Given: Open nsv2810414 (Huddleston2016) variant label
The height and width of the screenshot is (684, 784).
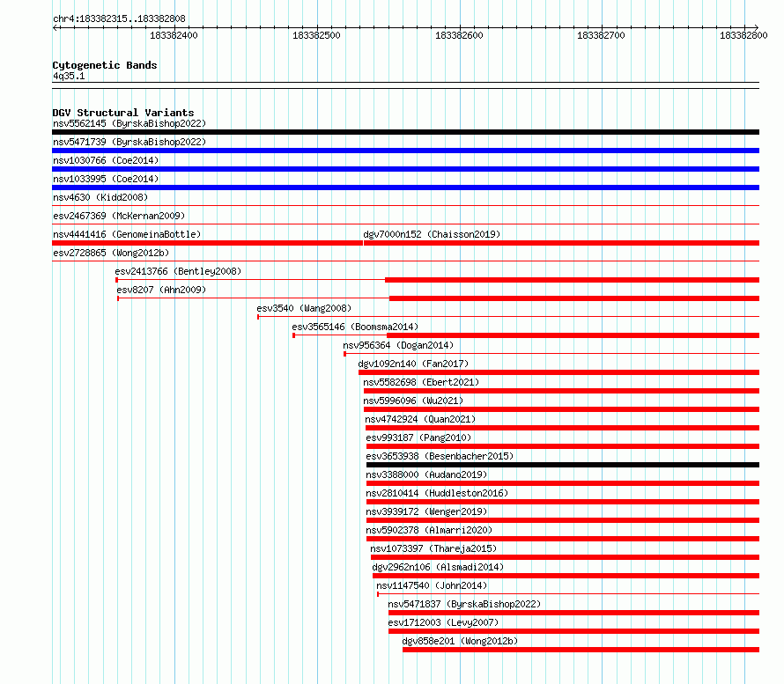Looking at the screenshot, I should [437, 493].
